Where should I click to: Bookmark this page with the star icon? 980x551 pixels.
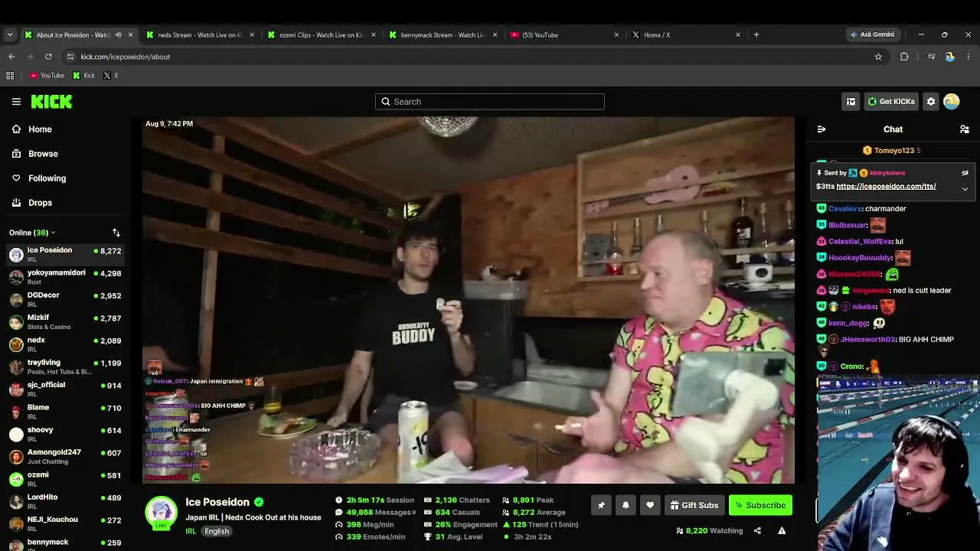point(878,57)
